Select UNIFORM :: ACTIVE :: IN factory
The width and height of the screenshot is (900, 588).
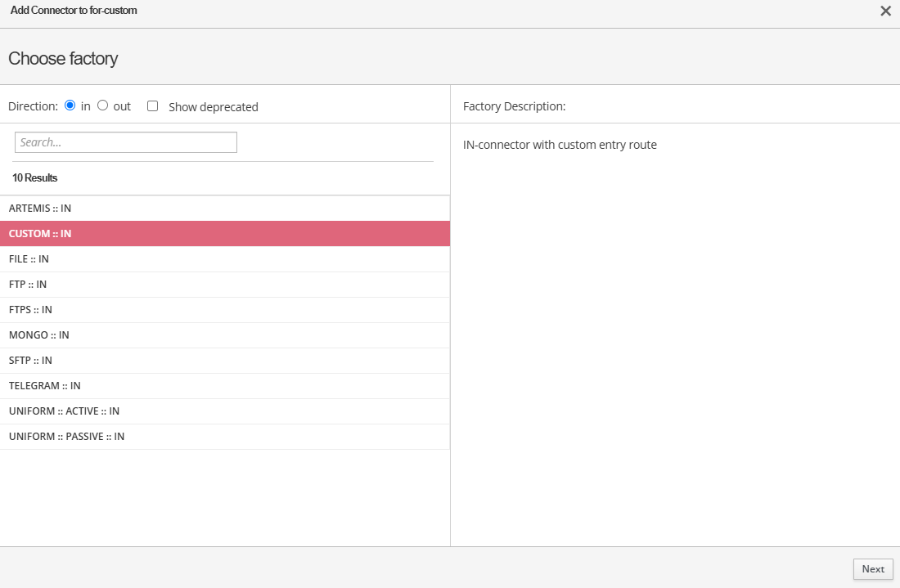64,411
